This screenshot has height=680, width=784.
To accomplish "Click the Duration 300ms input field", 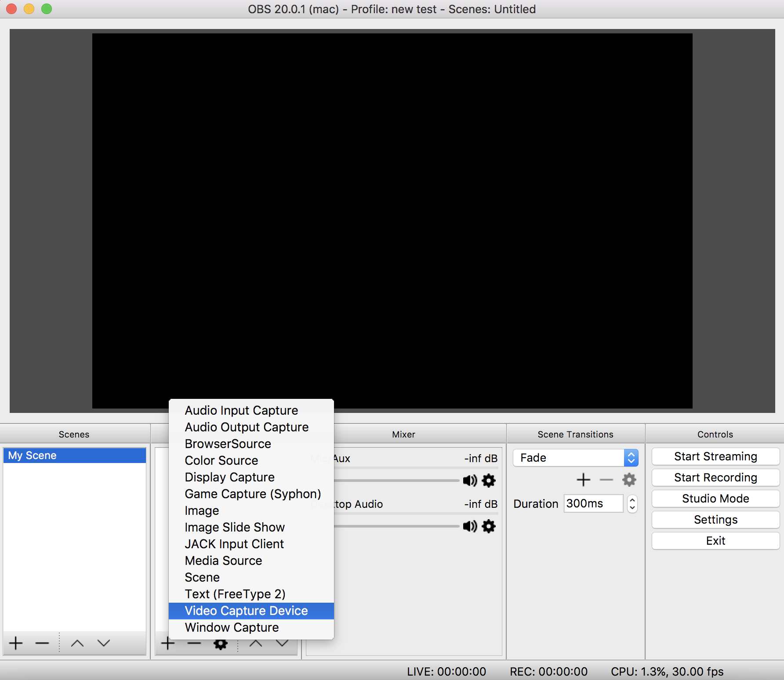I will 594,503.
